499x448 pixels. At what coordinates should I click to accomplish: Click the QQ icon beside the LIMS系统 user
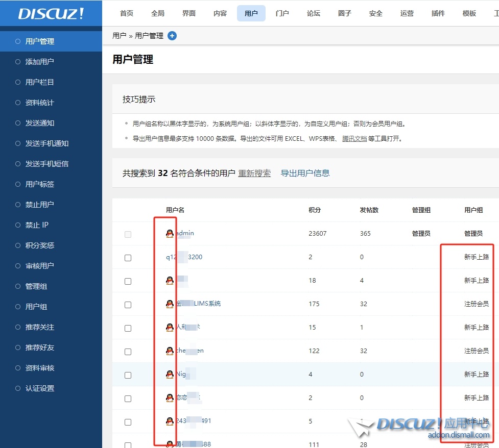click(x=170, y=304)
